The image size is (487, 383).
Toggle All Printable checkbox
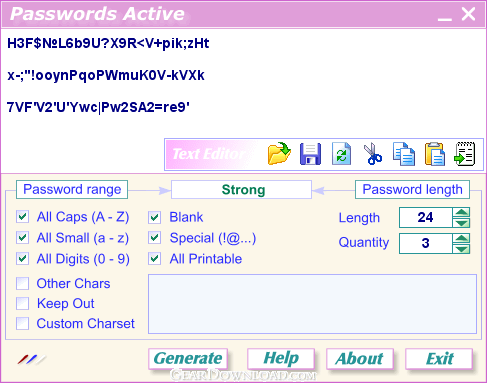coord(154,258)
